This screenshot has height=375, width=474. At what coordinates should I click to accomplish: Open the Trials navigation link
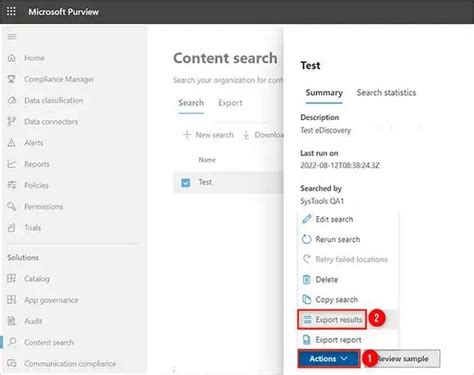(33, 228)
